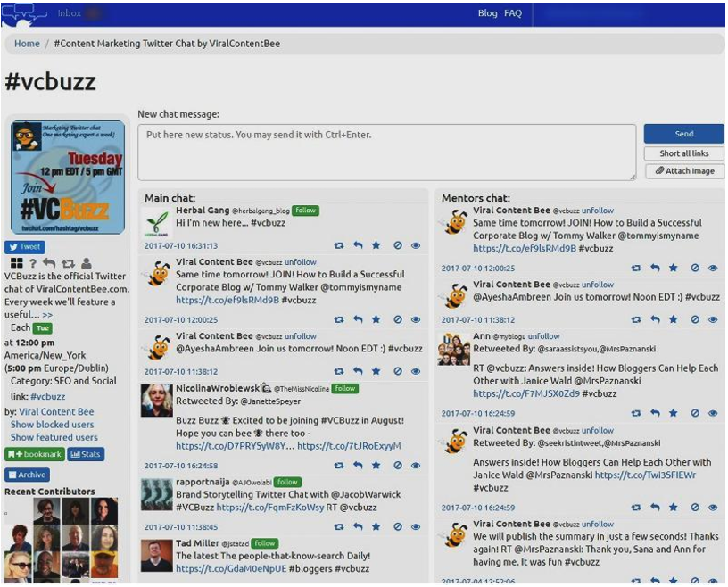Retweet the @AyeshaAmbreen message in Mentors chat

tap(636, 319)
